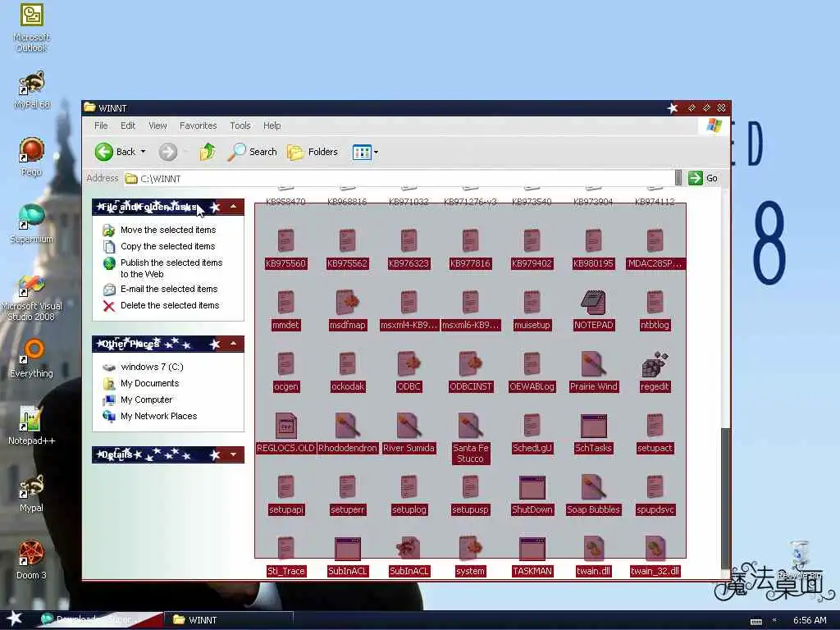Click the ShutDown file icon

(532, 487)
